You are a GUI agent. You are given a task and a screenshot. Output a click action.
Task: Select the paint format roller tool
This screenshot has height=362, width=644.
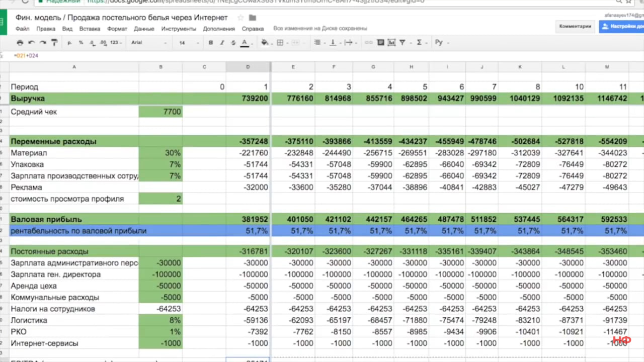point(55,43)
